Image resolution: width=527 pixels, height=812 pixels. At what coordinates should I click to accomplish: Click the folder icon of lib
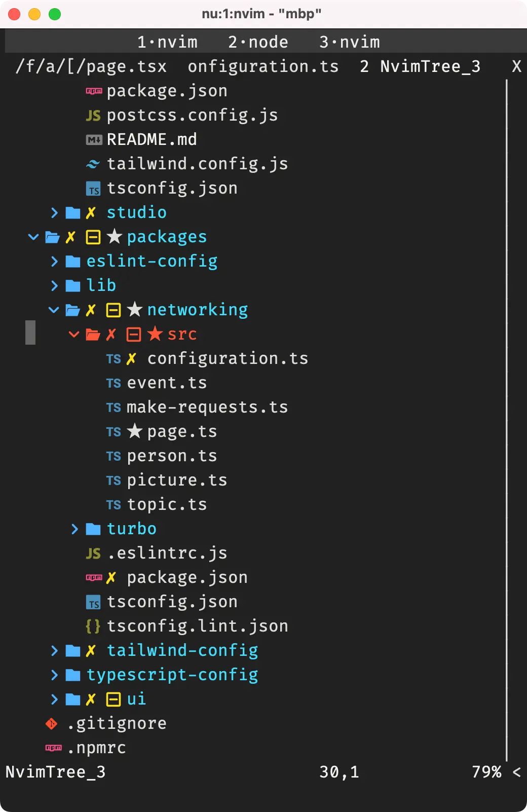click(73, 286)
